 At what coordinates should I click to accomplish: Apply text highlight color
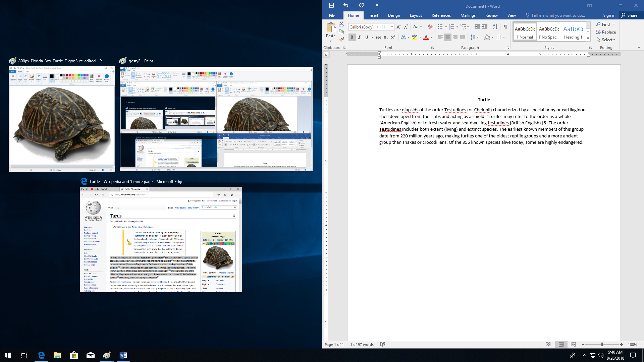pyautogui.click(x=415, y=37)
